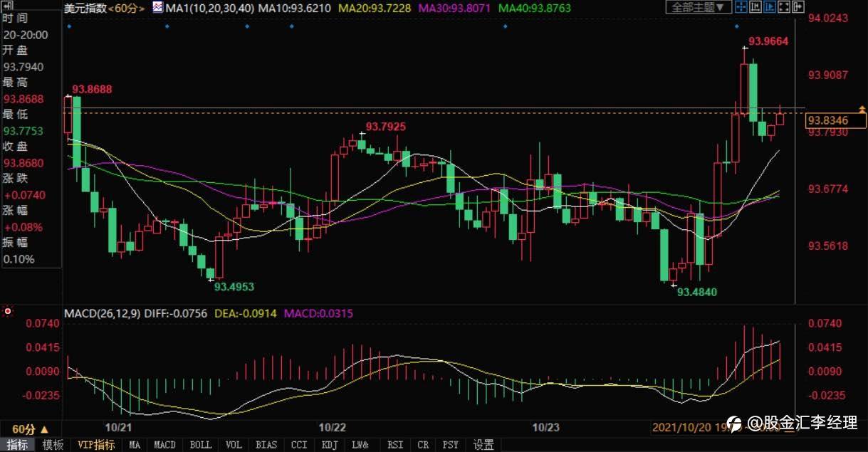
Task: Click the DIFF:-0.0756 value
Action: [x=177, y=313]
